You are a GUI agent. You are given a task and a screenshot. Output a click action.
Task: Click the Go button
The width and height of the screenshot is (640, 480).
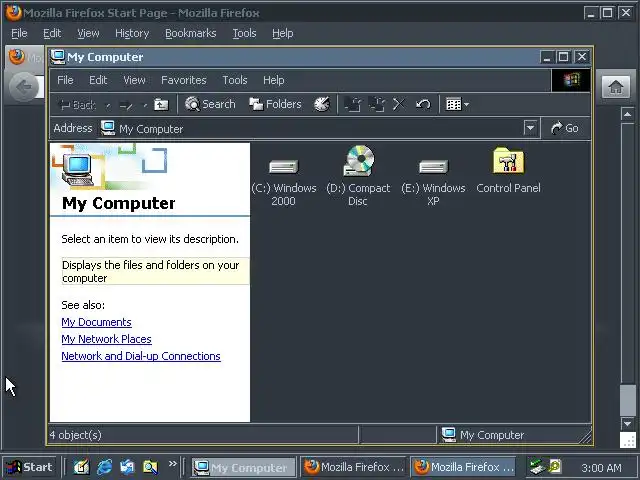click(x=564, y=128)
